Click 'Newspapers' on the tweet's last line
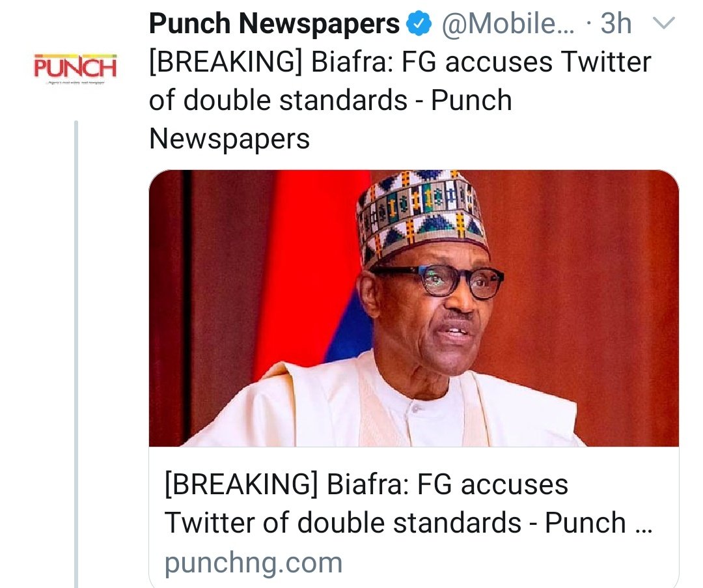This screenshot has height=588, width=703. click(229, 139)
